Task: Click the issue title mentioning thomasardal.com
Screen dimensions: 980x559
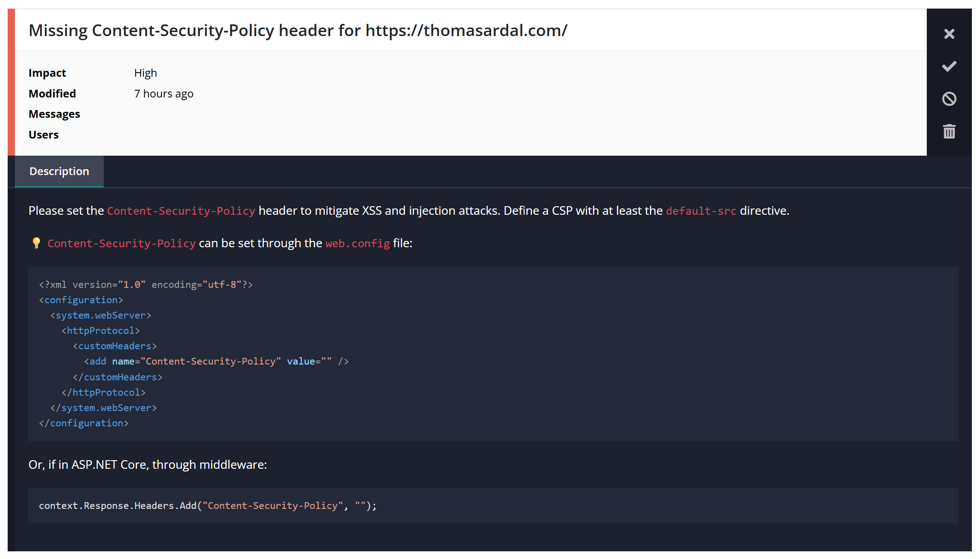Action: click(298, 31)
